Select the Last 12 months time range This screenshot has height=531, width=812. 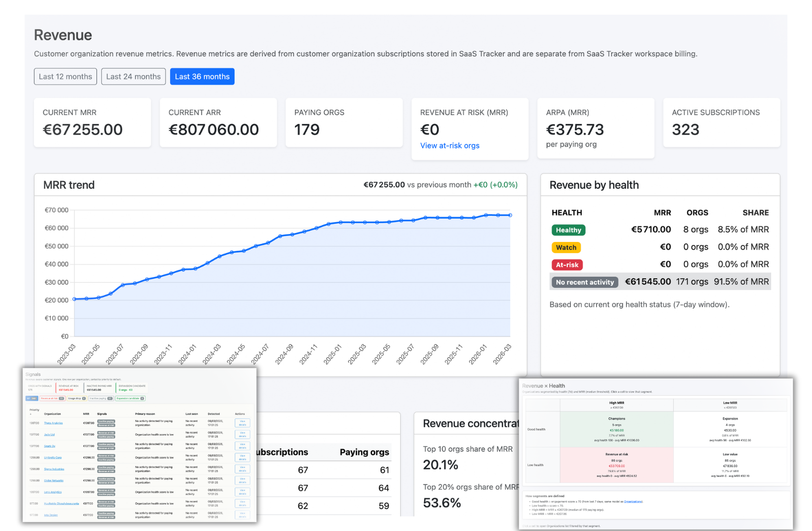point(65,76)
